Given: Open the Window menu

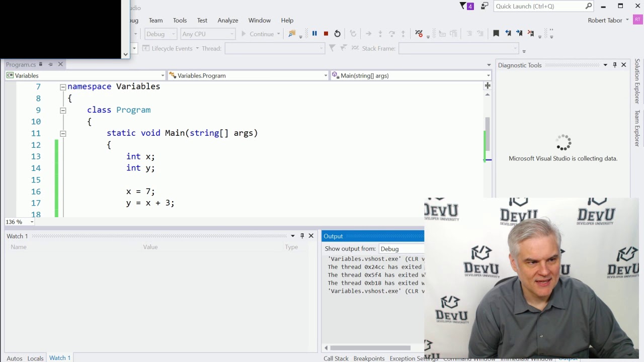Looking at the screenshot, I should 260,20.
